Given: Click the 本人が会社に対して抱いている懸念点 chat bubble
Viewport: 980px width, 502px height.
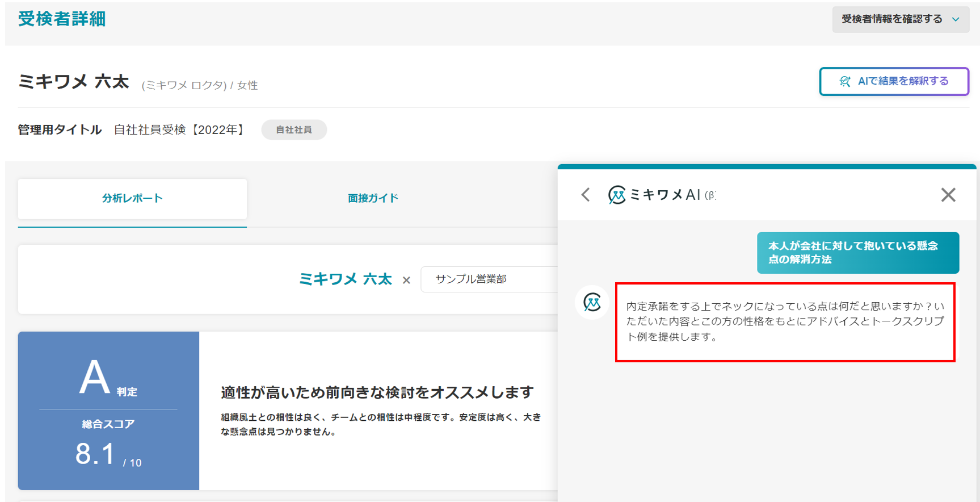Looking at the screenshot, I should coord(857,253).
